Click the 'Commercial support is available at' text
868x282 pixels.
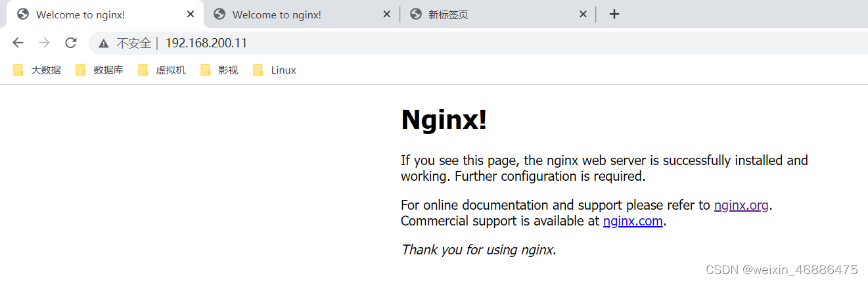click(x=501, y=221)
